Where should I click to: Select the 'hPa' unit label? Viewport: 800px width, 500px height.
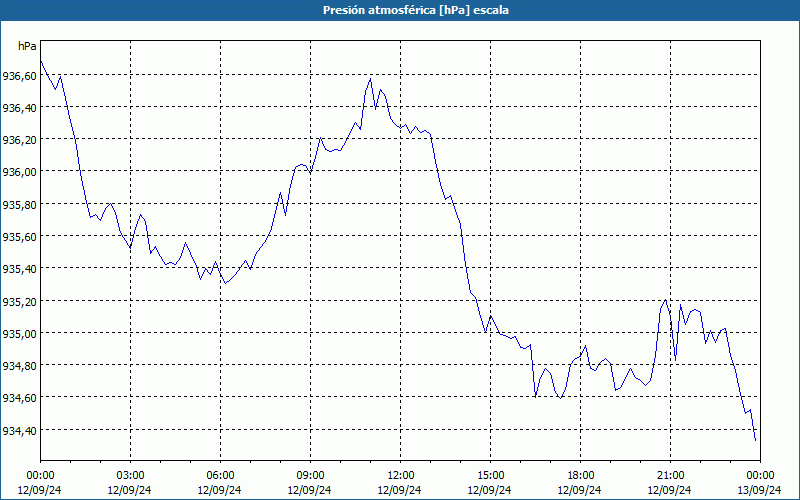point(27,46)
